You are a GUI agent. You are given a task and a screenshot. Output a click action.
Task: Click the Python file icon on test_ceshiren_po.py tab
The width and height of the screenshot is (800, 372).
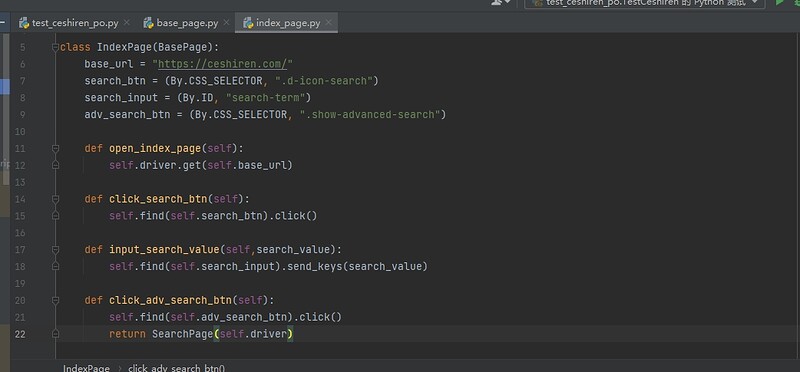[x=23, y=23]
